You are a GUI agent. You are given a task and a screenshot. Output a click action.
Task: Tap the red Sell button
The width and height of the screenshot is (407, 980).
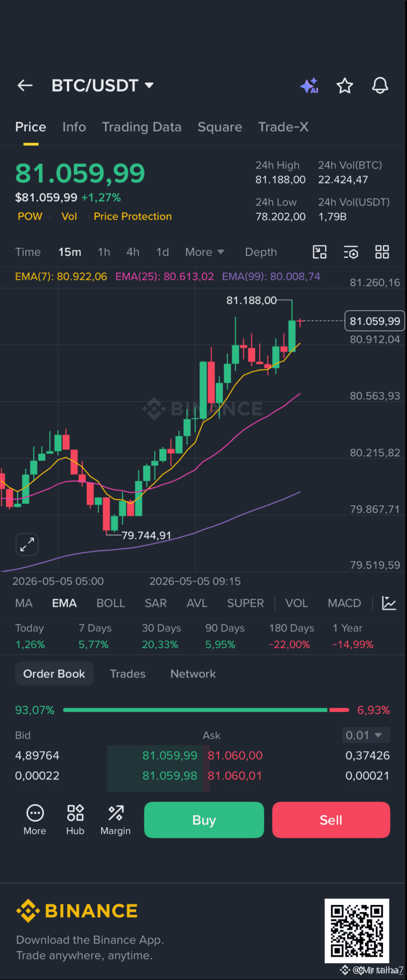click(331, 820)
